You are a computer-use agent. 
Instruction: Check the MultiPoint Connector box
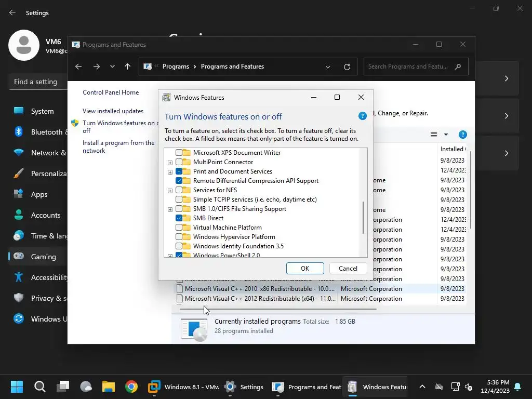coord(179,162)
